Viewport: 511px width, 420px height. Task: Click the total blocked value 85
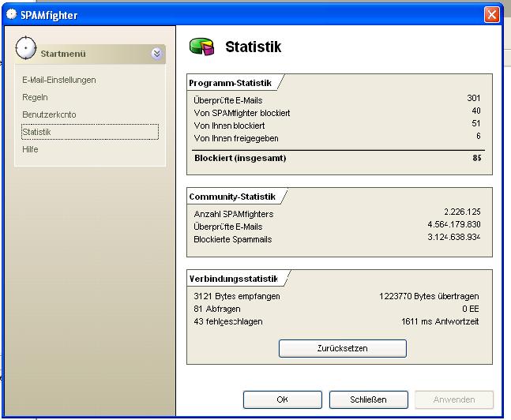point(477,158)
